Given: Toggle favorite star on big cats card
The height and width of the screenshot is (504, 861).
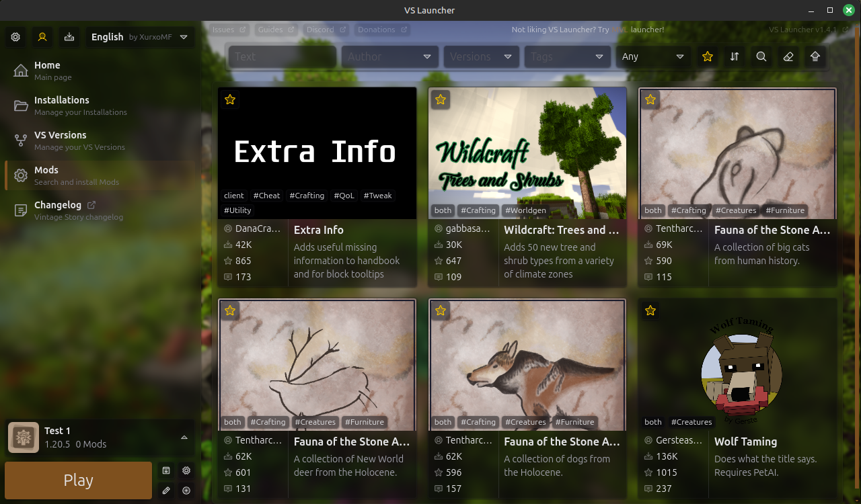Looking at the screenshot, I should [x=650, y=99].
